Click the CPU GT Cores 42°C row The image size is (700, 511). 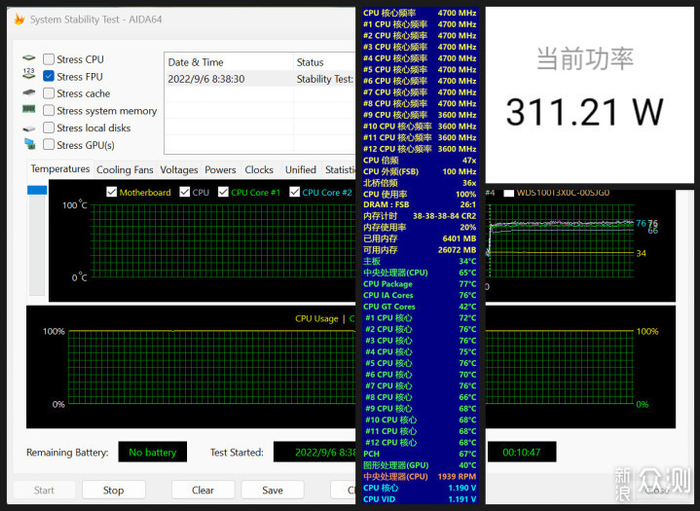click(x=419, y=307)
